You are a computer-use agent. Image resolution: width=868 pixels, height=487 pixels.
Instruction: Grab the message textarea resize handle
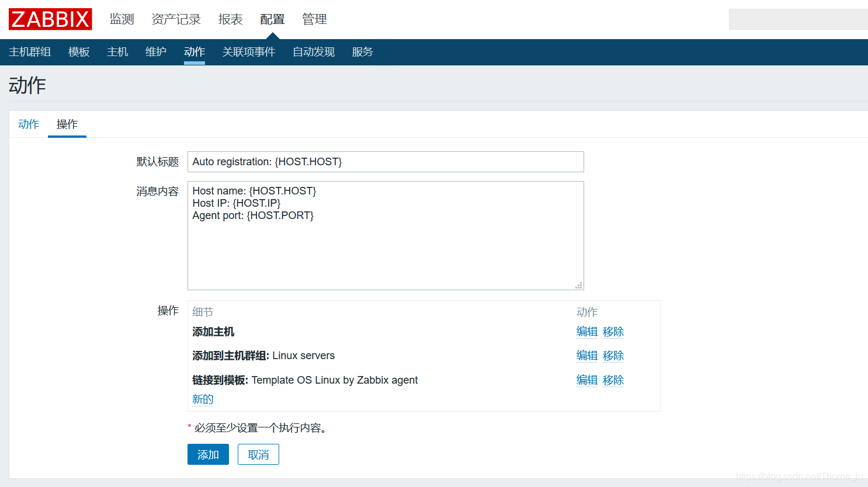[579, 285]
